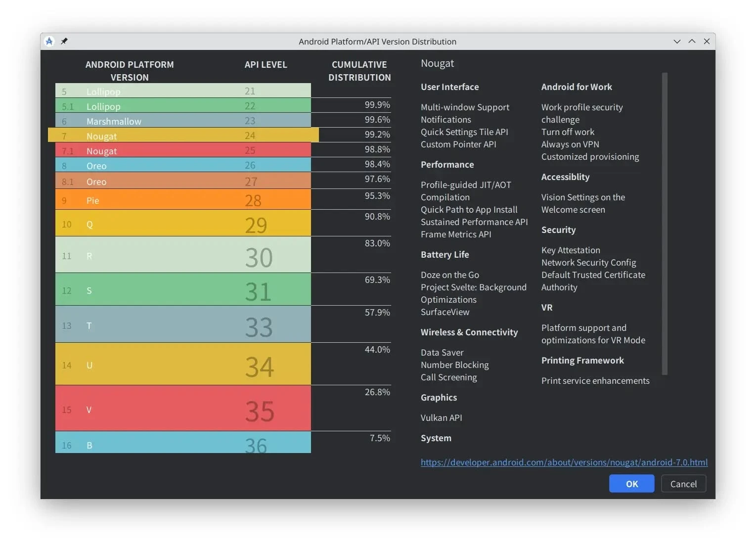756x547 pixels.
Task: Select the Android 11 R row
Action: pyautogui.click(x=183, y=255)
